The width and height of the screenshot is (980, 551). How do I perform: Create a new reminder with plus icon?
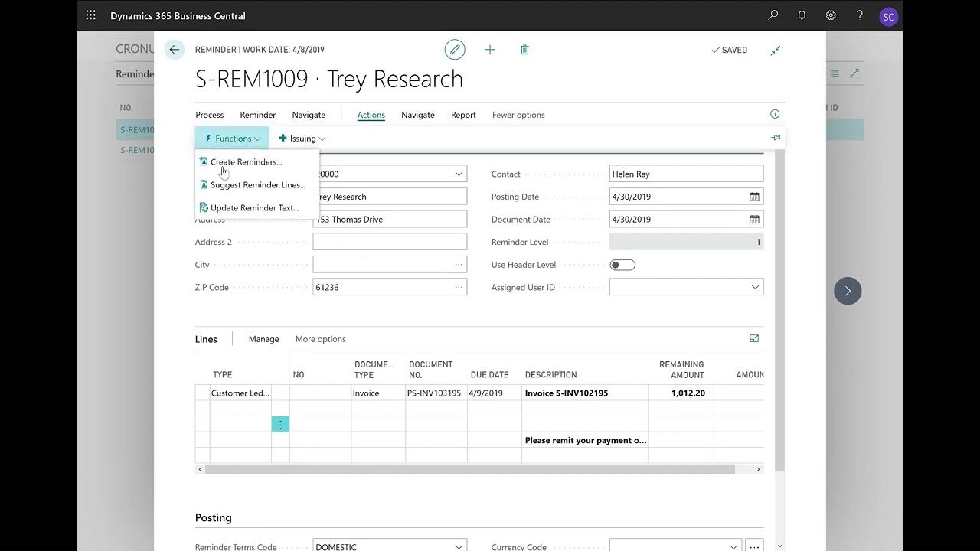tap(490, 50)
